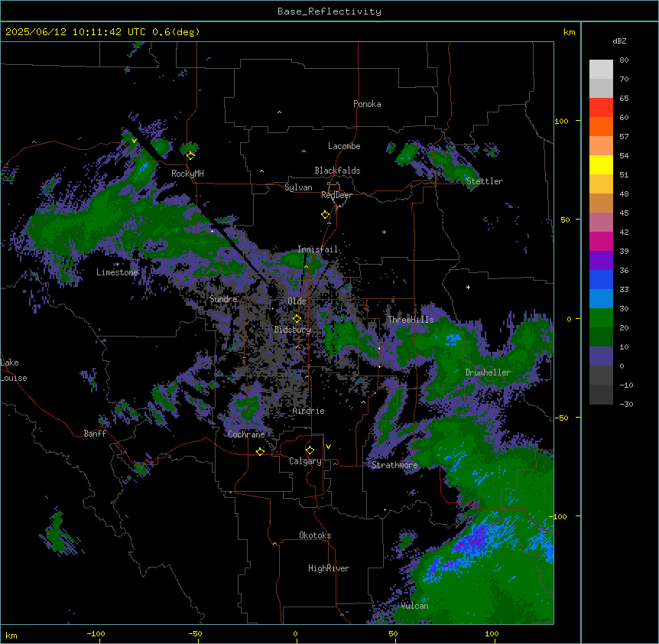
Task: Click the white plus marker north of Drumheller
Action: (468, 287)
